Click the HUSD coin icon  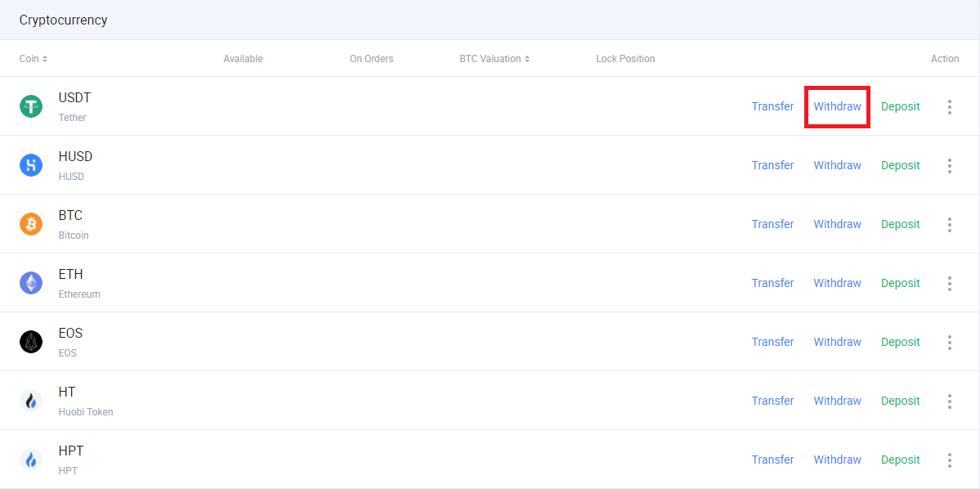tap(31, 165)
